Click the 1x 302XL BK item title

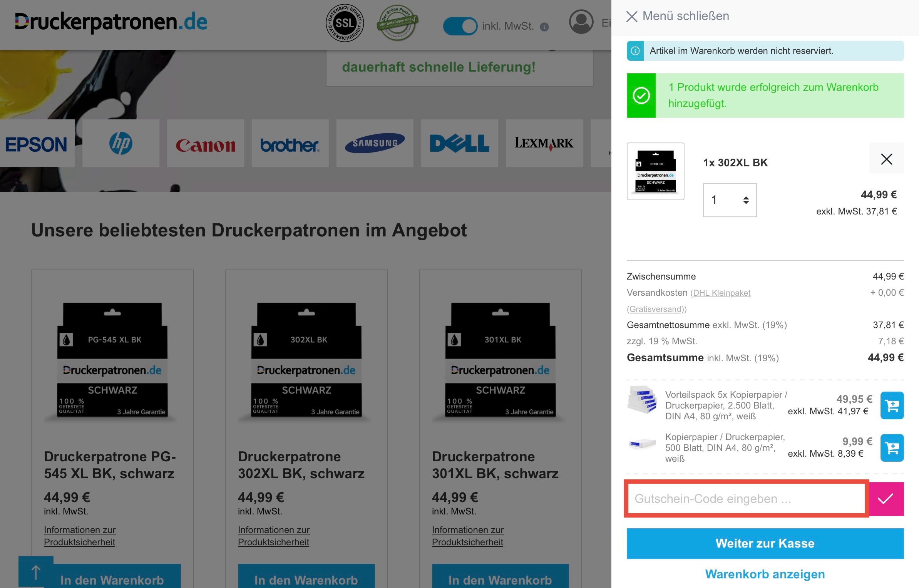point(735,163)
